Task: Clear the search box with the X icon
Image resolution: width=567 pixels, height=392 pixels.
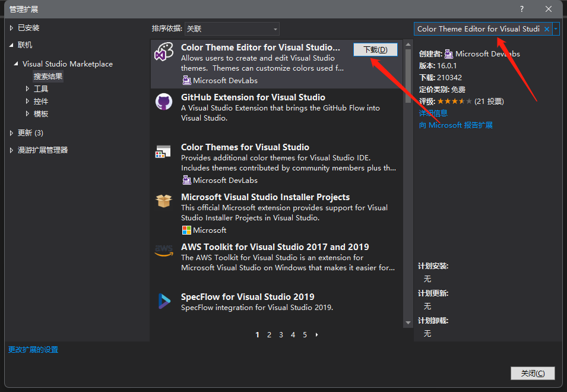Action: point(547,29)
